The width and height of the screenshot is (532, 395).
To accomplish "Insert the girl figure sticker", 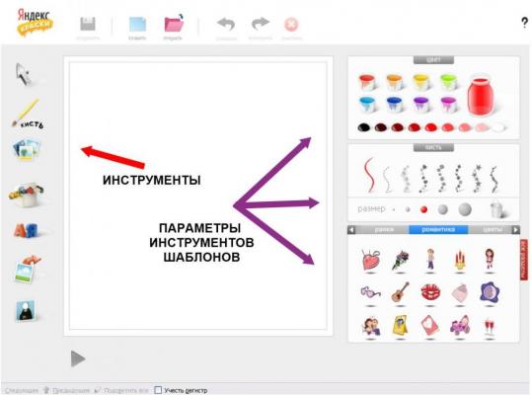I will click(490, 260).
